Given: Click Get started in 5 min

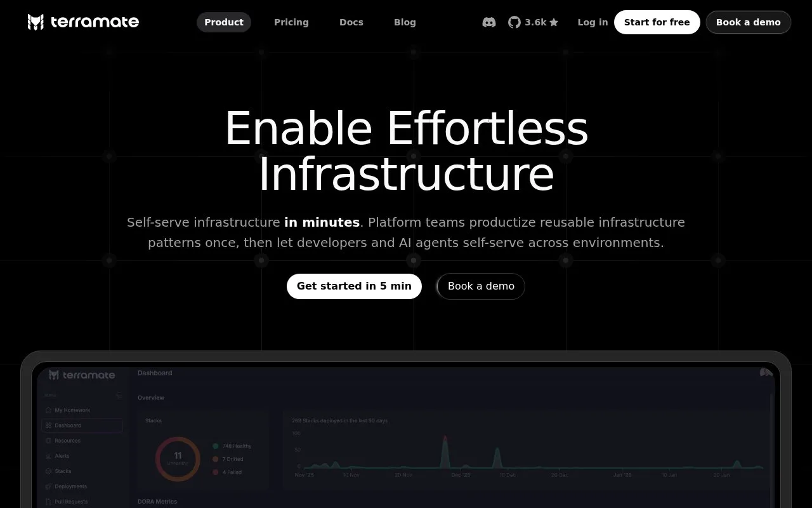Looking at the screenshot, I should point(354,286).
